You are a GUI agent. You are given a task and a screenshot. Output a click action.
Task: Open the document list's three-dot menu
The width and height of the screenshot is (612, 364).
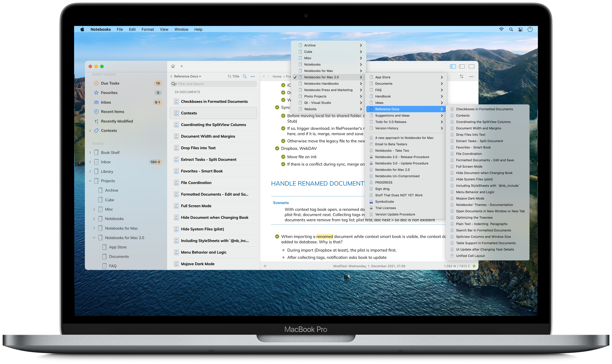click(253, 76)
